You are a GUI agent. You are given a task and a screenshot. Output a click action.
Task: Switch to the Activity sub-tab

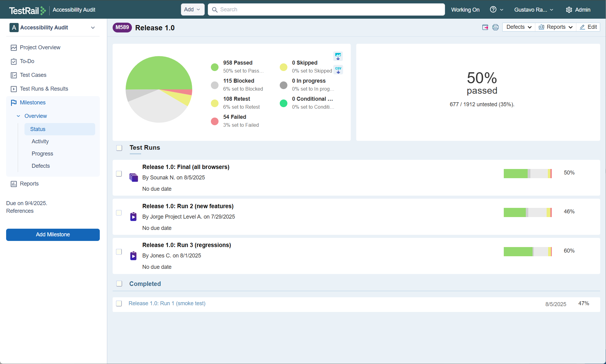click(40, 141)
